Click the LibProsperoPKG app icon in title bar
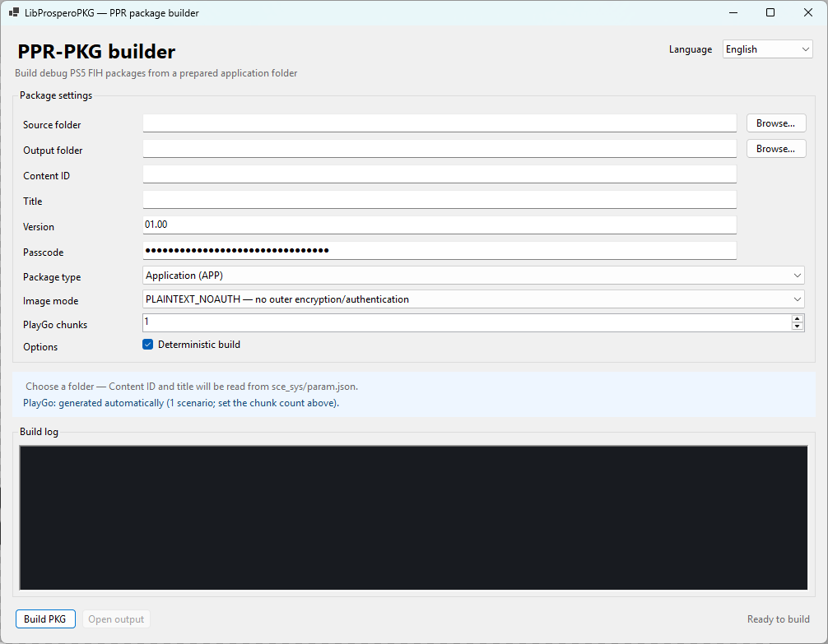Viewport: 828px width, 644px height. click(14, 12)
